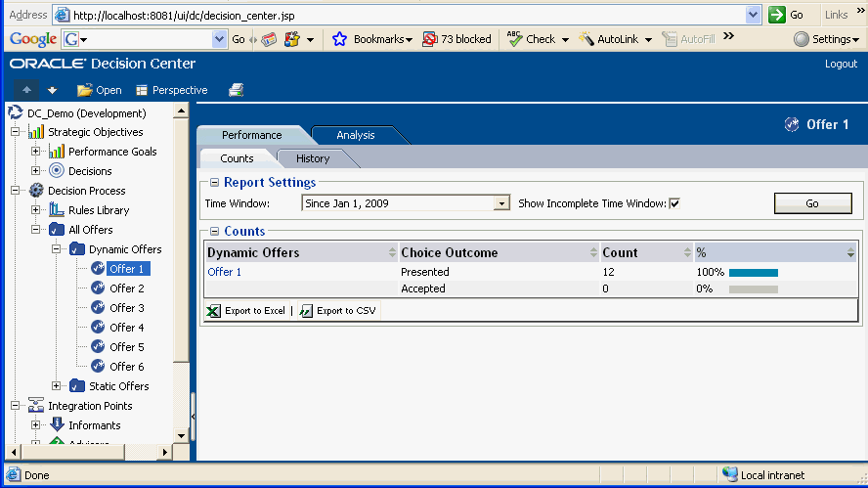This screenshot has height=488, width=868.
Task: Collapse the Report Settings section
Action: pyautogui.click(x=214, y=182)
